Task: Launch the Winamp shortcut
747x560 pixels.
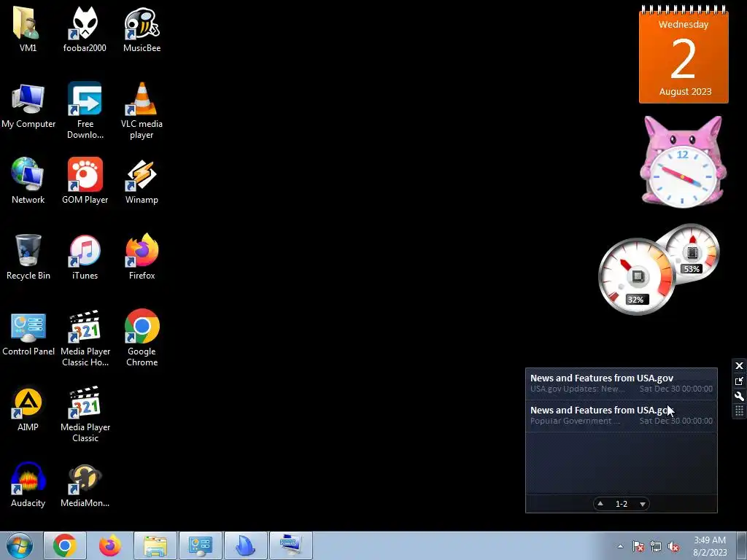Action: click(142, 181)
